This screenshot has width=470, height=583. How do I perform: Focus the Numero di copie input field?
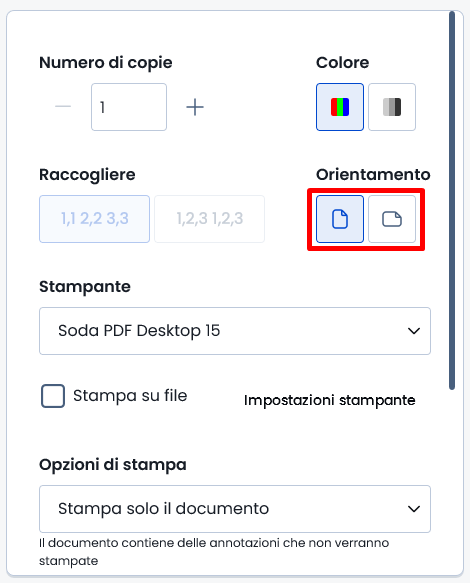129,107
